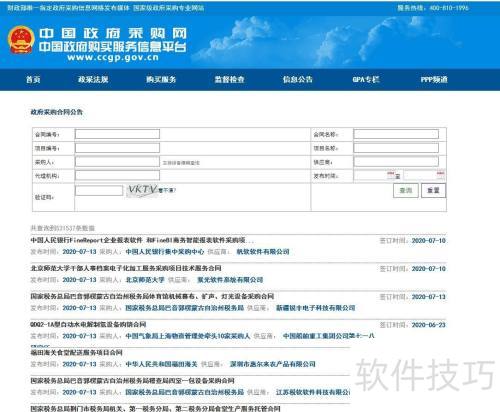The width and height of the screenshot is (500, 412).
Task: Open 信息公告 navigation item
Action: [x=298, y=79]
